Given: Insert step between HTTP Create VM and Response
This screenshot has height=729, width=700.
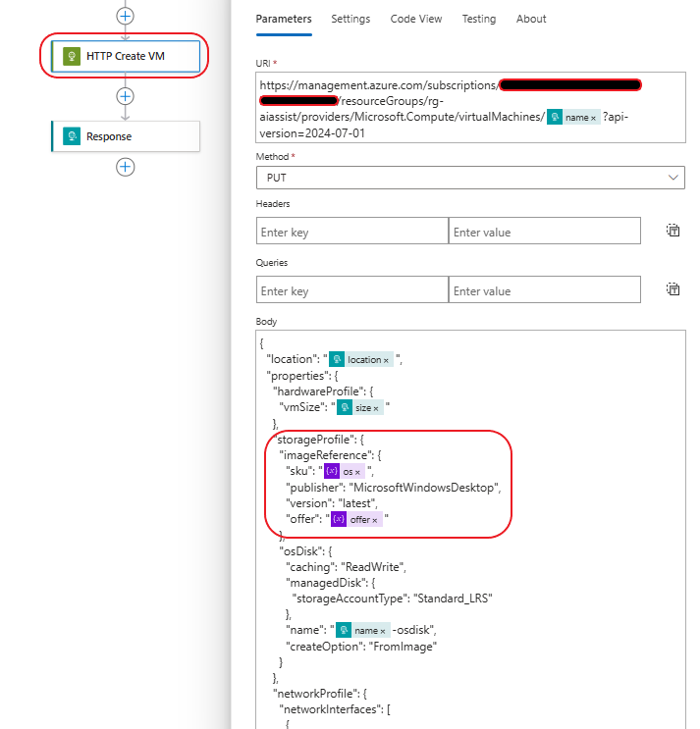Looking at the screenshot, I should point(125,96).
